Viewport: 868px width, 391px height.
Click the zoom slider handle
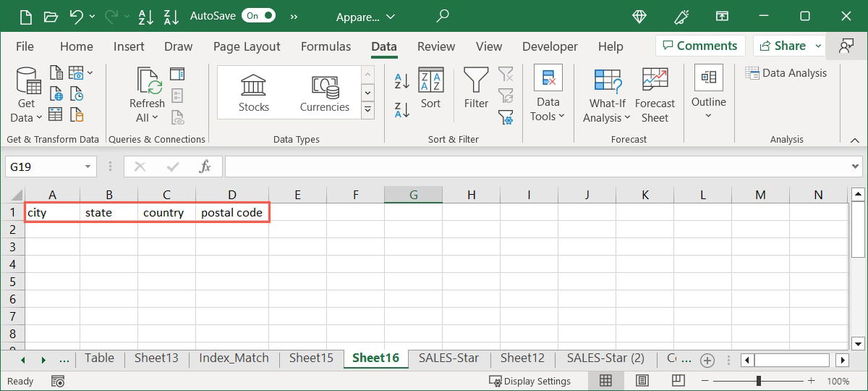coord(759,381)
